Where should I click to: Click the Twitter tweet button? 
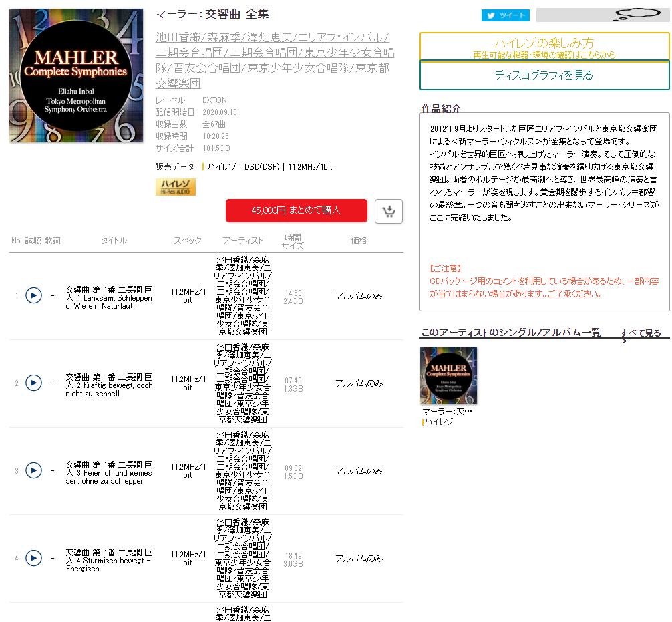505,15
